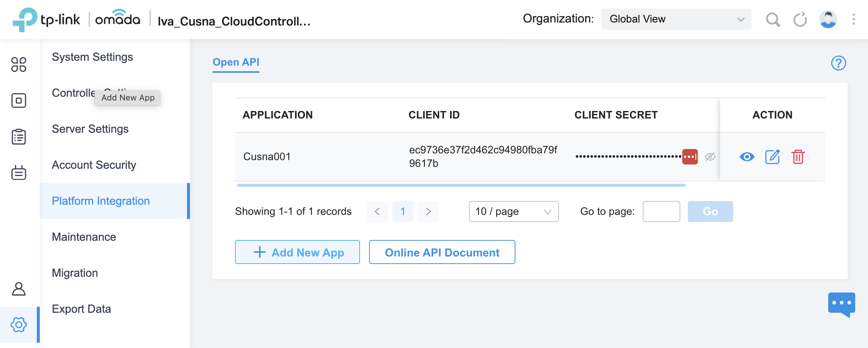Click the devices icon in left sidebar

[x=19, y=100]
